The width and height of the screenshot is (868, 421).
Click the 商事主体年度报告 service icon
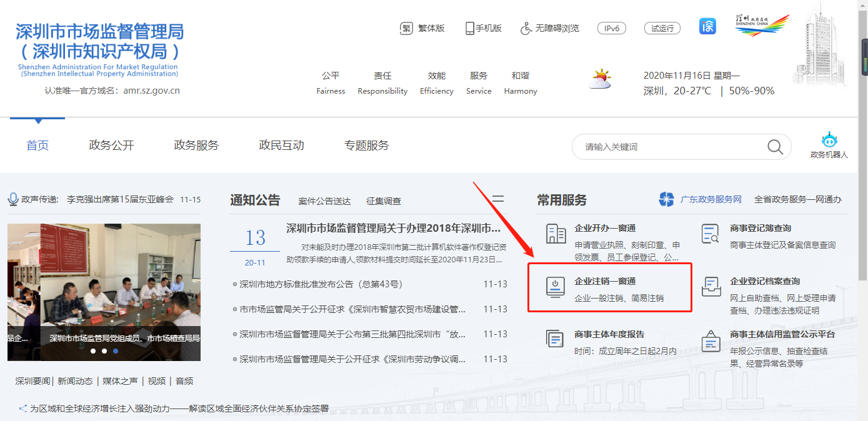click(x=555, y=338)
